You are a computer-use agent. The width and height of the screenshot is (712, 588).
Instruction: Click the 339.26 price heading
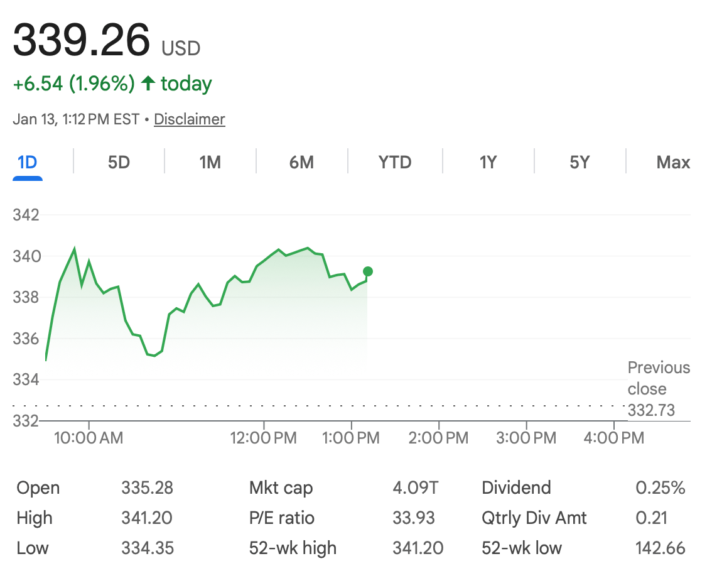[82, 40]
